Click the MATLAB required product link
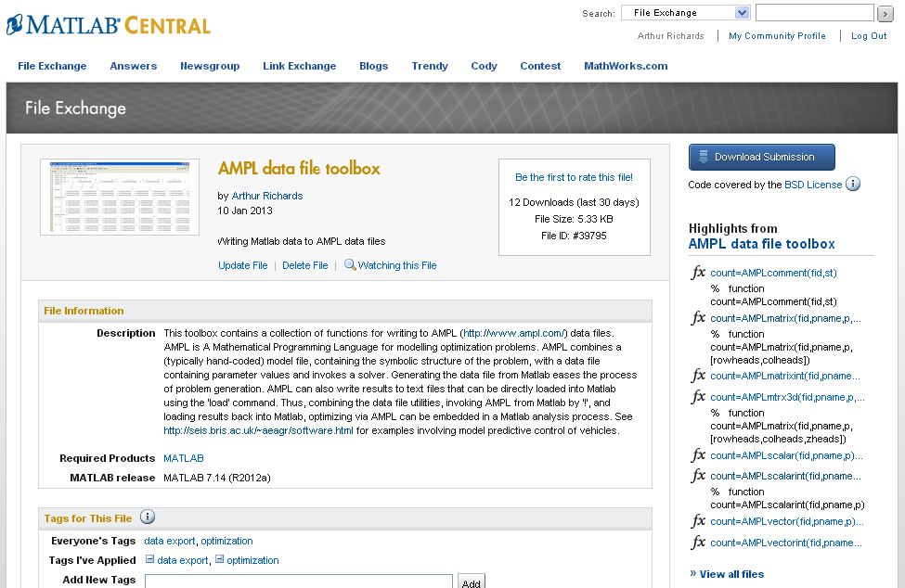The width and height of the screenshot is (905, 588). [184, 458]
